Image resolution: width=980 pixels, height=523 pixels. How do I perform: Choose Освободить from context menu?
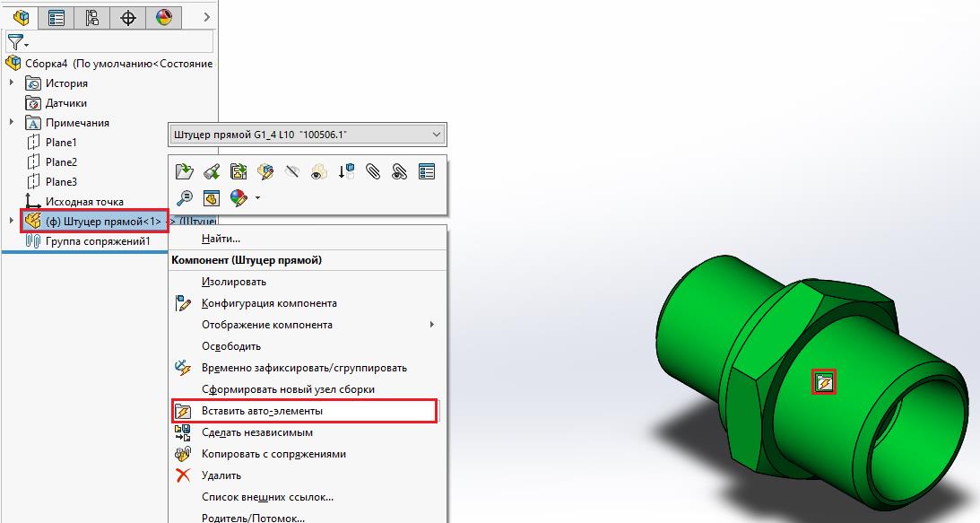(231, 346)
